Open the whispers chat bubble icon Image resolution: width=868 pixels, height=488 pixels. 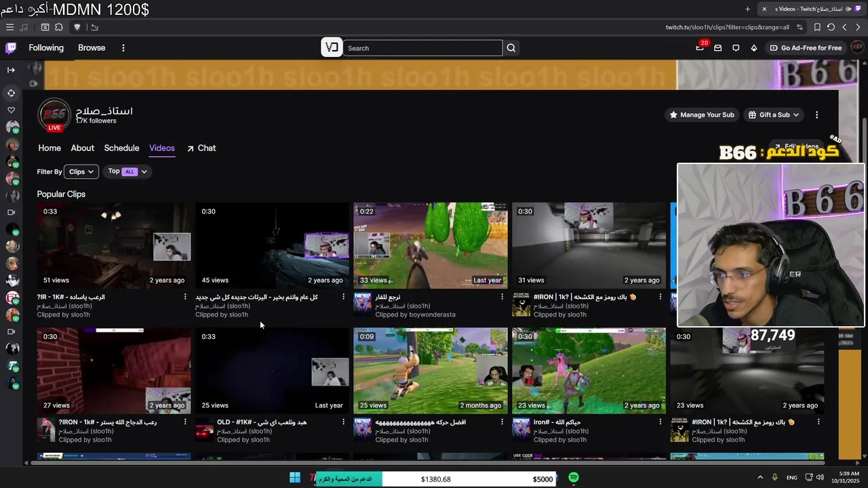(736, 48)
